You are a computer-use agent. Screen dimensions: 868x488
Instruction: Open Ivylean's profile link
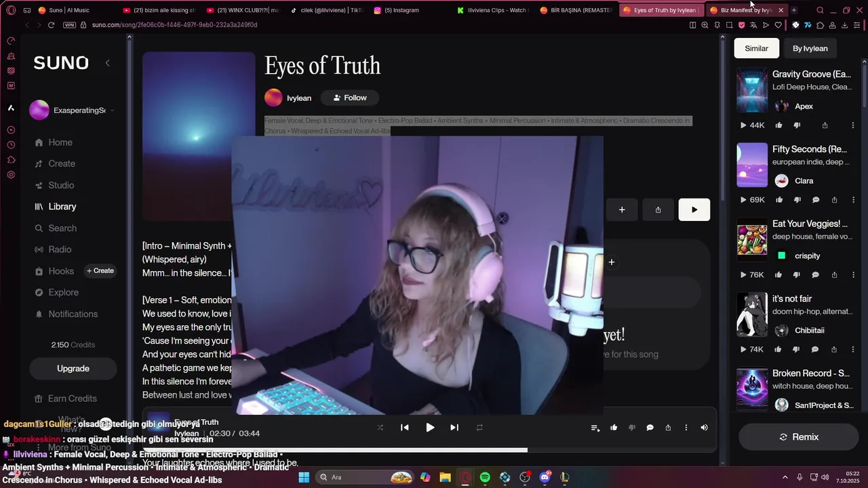(x=299, y=98)
